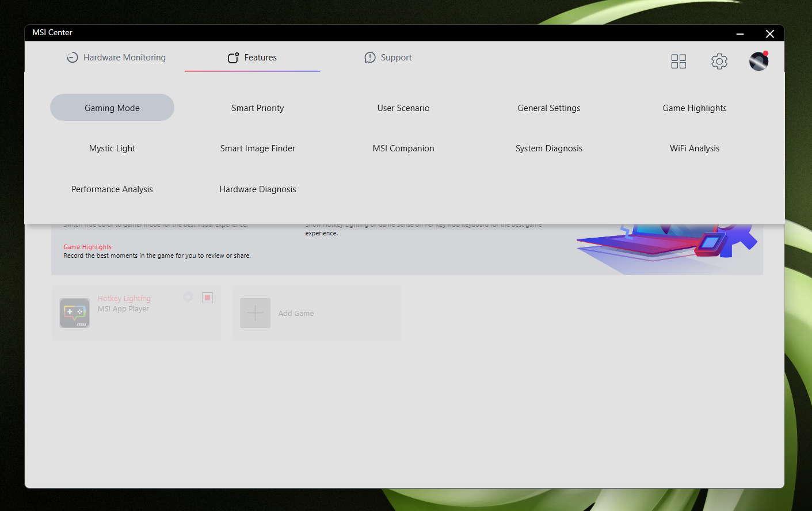Viewport: 812px width, 511px height.
Task: Open Performance Analysis feature
Action: [x=112, y=189]
